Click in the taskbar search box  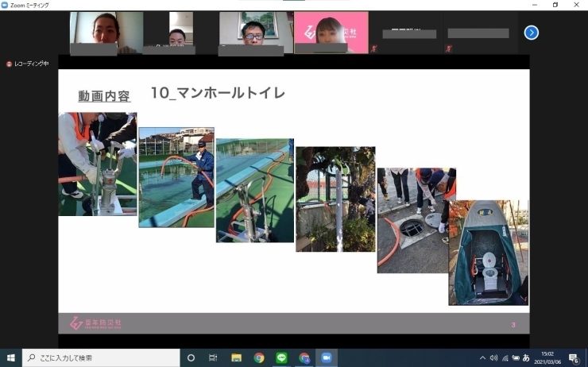click(x=103, y=358)
